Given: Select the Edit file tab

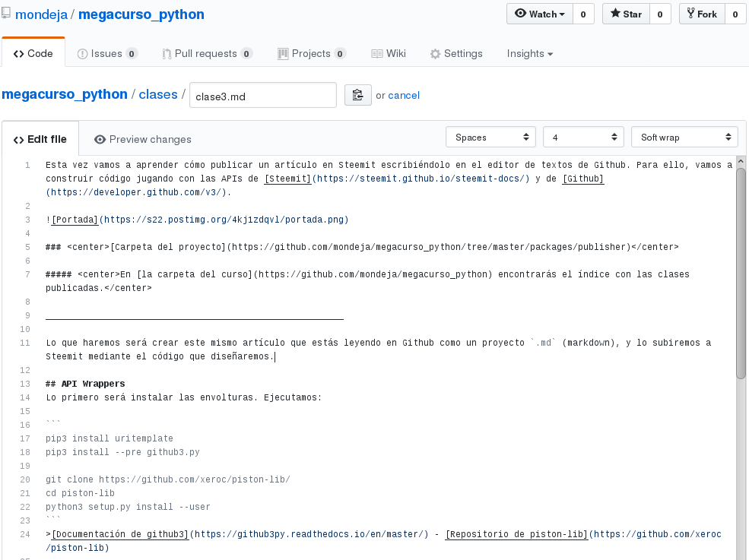Looking at the screenshot, I should pyautogui.click(x=40, y=139).
